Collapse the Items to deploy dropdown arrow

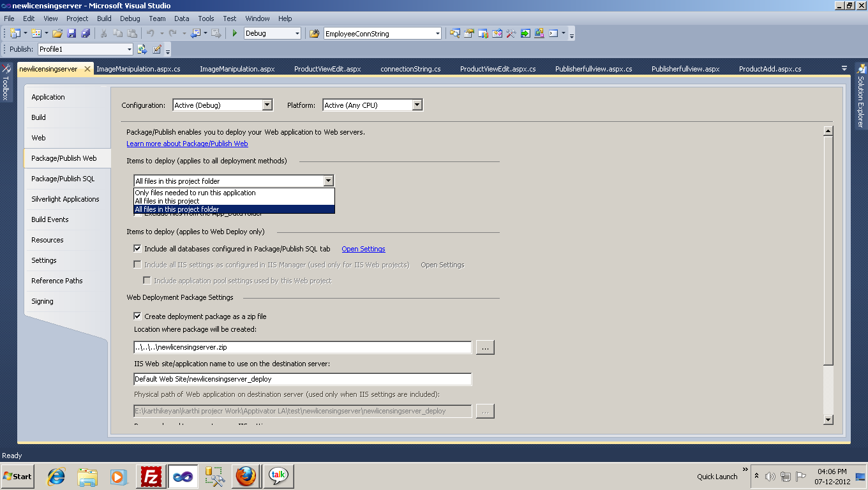pos(328,181)
